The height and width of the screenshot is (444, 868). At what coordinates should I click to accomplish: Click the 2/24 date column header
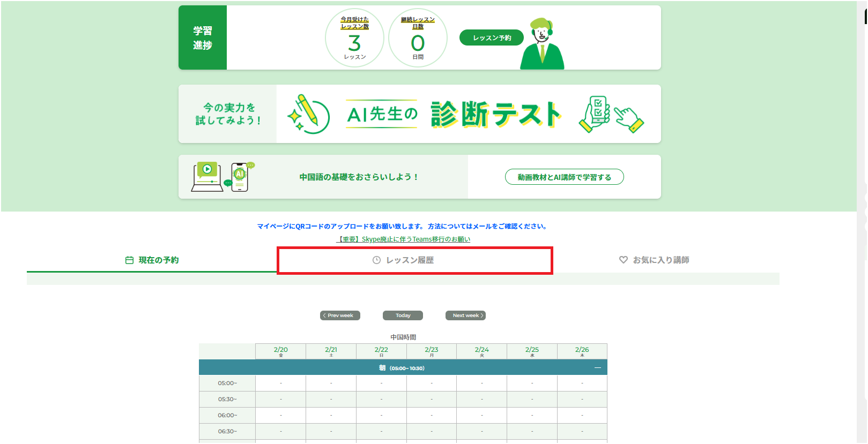point(481,351)
